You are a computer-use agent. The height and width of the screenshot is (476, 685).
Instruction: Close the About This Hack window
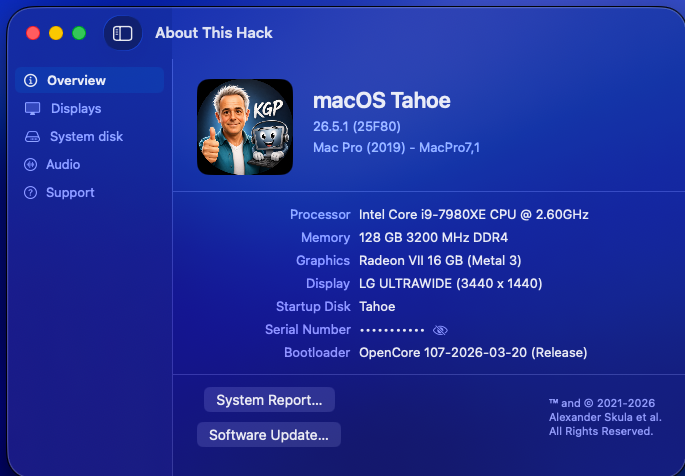(x=33, y=33)
